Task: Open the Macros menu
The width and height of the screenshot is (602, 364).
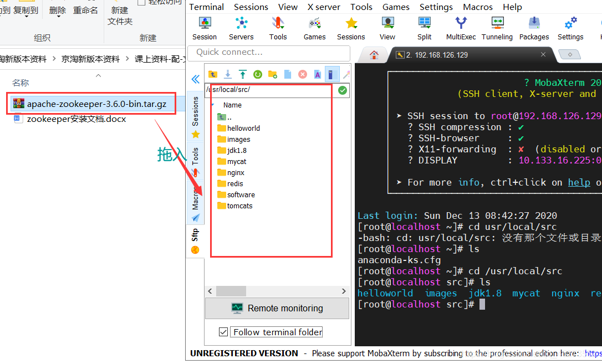Action: coord(478,7)
